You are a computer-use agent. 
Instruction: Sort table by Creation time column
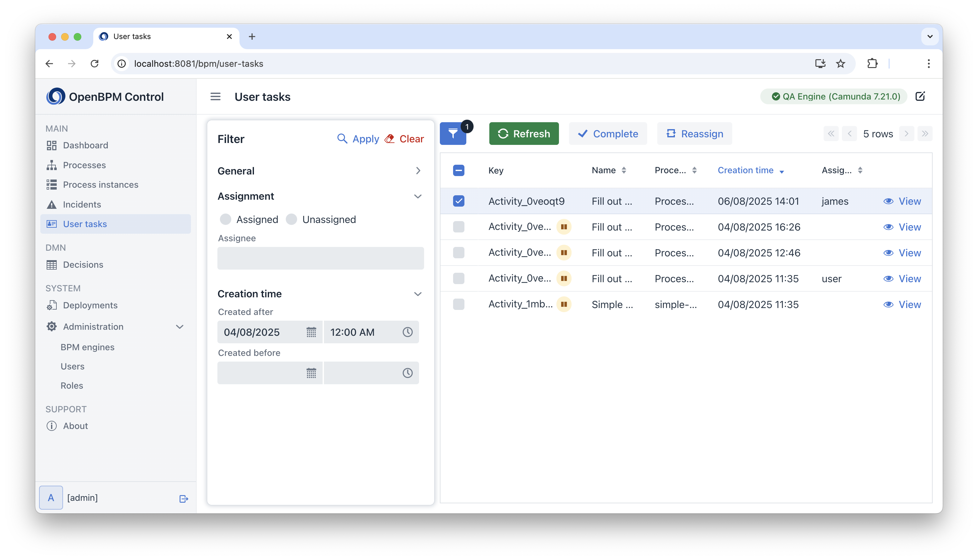(751, 170)
